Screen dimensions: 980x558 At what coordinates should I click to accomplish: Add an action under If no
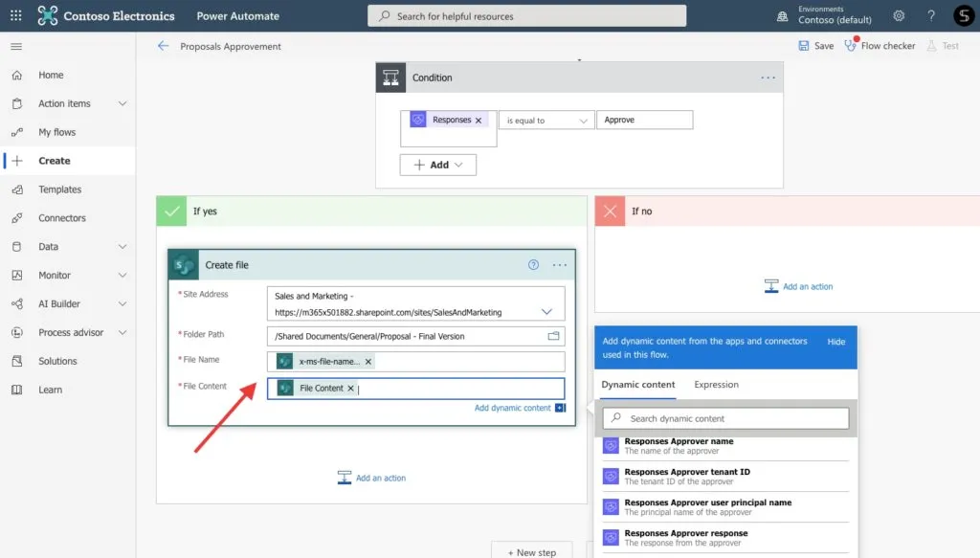(x=798, y=286)
